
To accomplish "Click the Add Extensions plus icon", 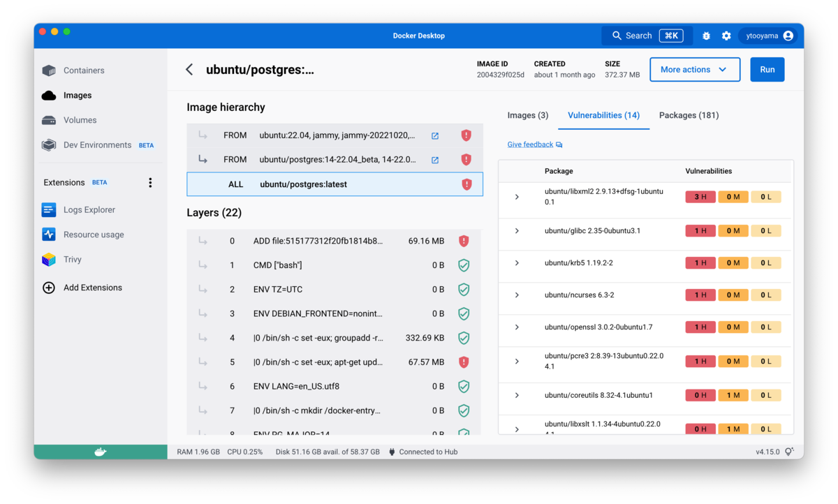I will 49,288.
